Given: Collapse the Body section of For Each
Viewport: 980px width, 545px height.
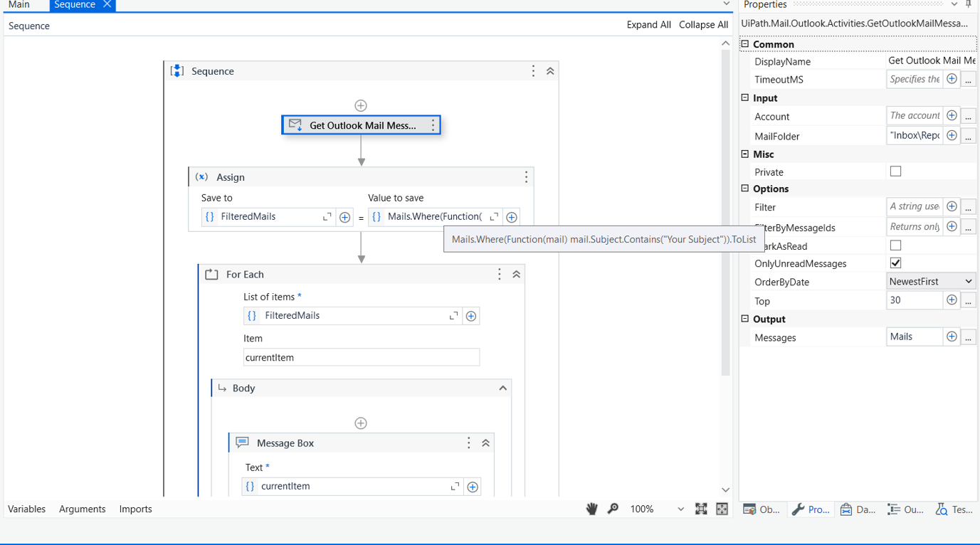Looking at the screenshot, I should tap(502, 388).
